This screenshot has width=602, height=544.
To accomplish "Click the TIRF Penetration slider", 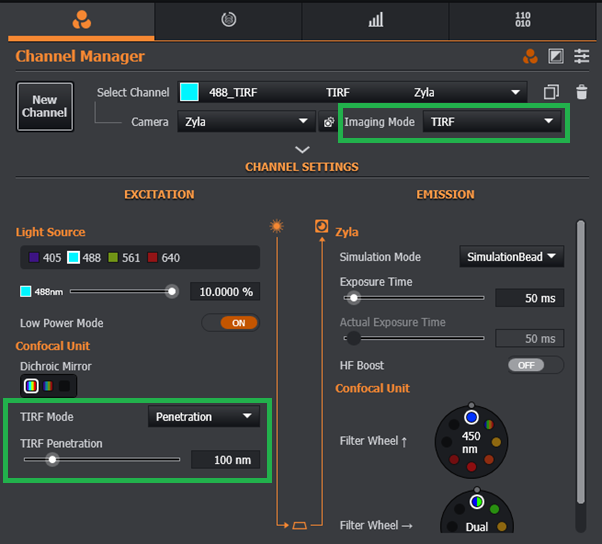I will [101, 460].
